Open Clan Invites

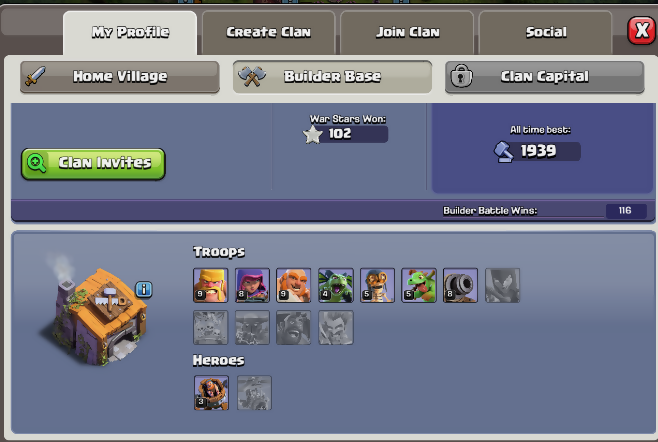click(93, 164)
